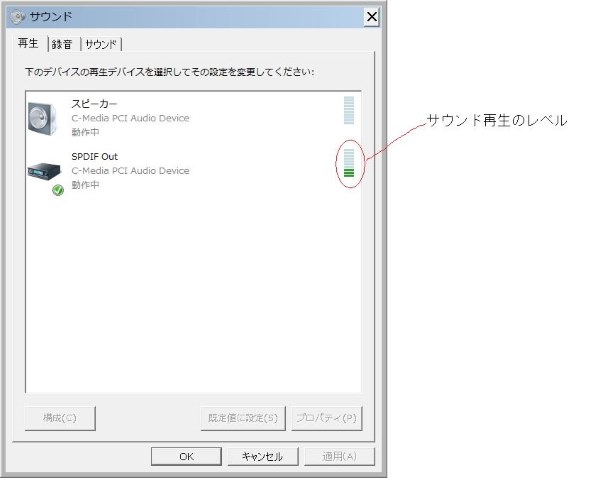596x478 pixels.
Task: Click the green default-device checkmark badge
Action: click(x=58, y=190)
